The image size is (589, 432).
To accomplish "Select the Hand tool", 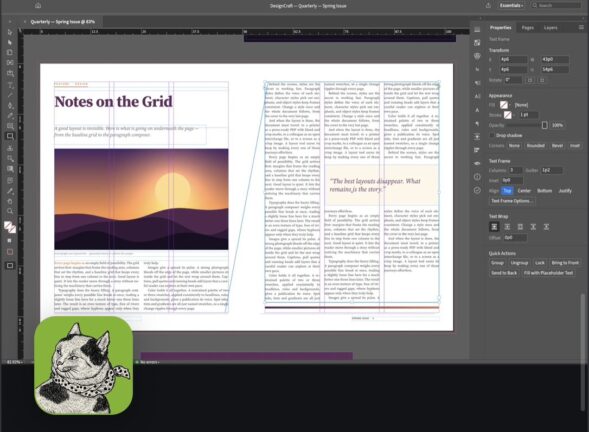I will pos(10,201).
